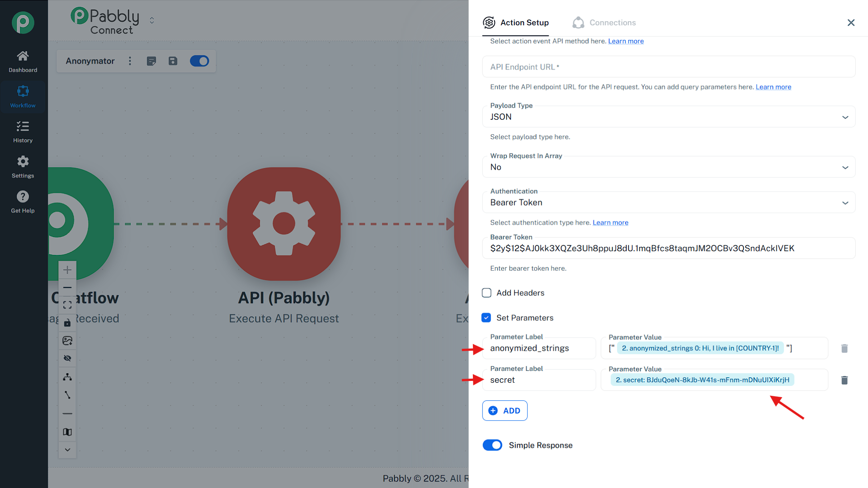
Task: Expand the Payload Type JSON dropdown
Action: click(x=668, y=117)
